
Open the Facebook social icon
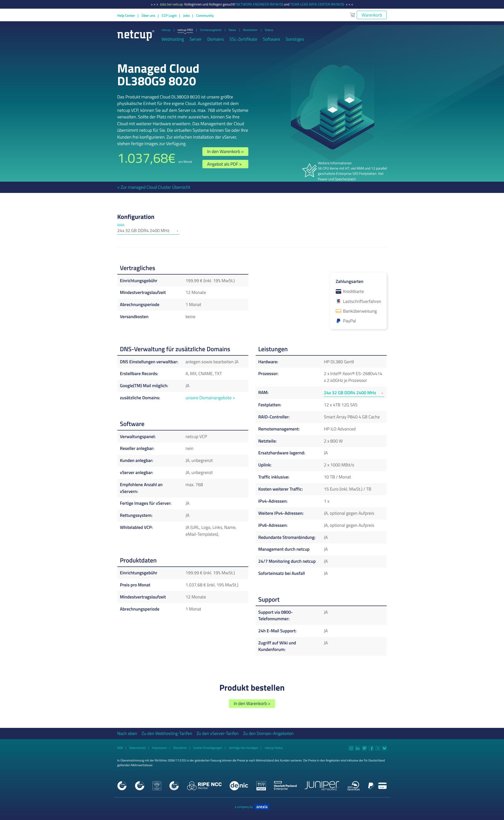371,748
